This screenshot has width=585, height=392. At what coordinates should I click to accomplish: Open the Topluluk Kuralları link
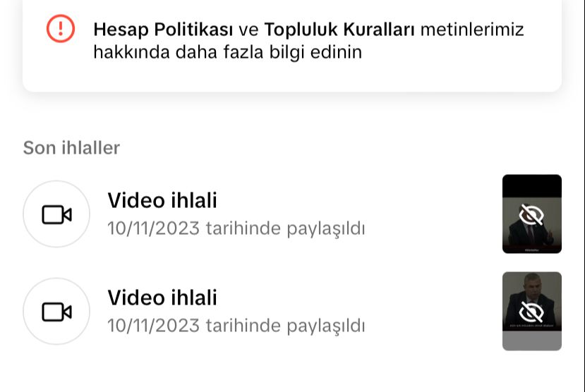pyautogui.click(x=339, y=29)
